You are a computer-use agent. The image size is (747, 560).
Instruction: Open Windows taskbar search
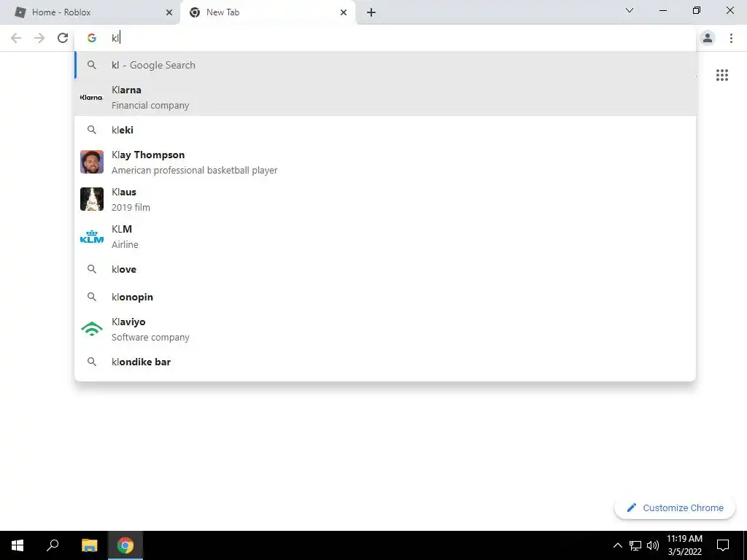coord(53,545)
